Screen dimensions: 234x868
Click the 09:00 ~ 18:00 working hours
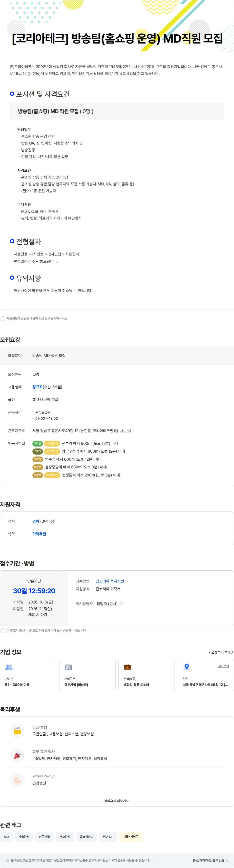pos(47,419)
